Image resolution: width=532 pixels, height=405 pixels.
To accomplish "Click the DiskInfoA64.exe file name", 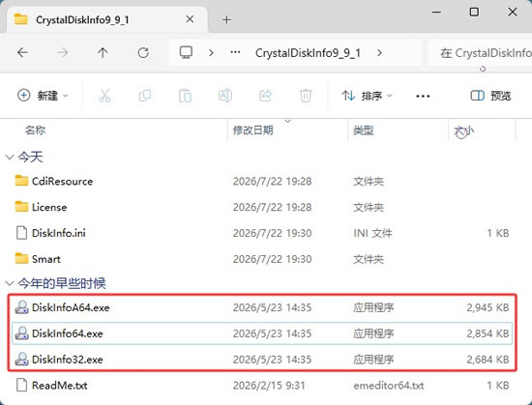I will click(71, 307).
